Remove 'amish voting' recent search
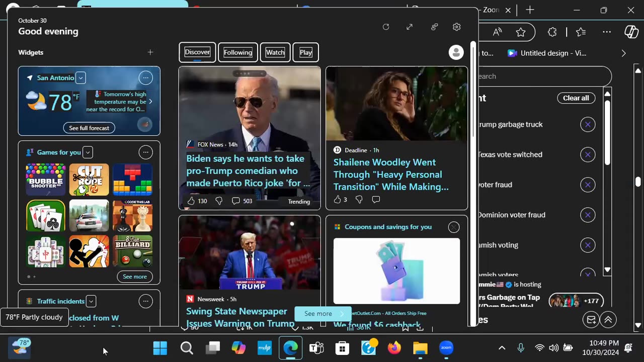Image resolution: width=644 pixels, height=362 pixels. point(588,245)
